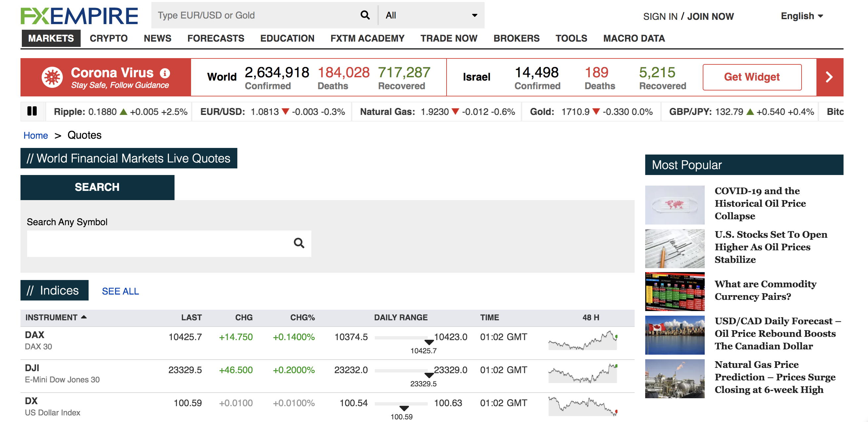This screenshot has width=868, height=422.
Task: Open the News menu
Action: (x=157, y=38)
